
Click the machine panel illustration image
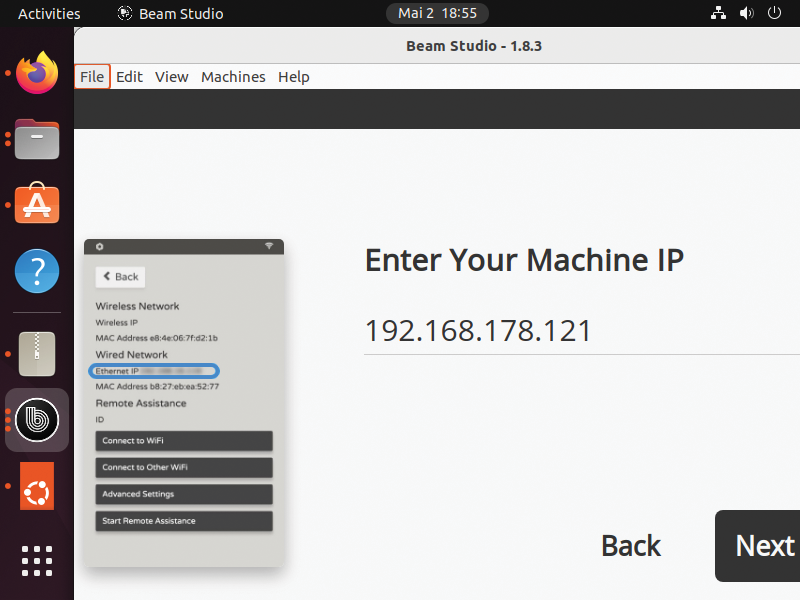coord(184,403)
